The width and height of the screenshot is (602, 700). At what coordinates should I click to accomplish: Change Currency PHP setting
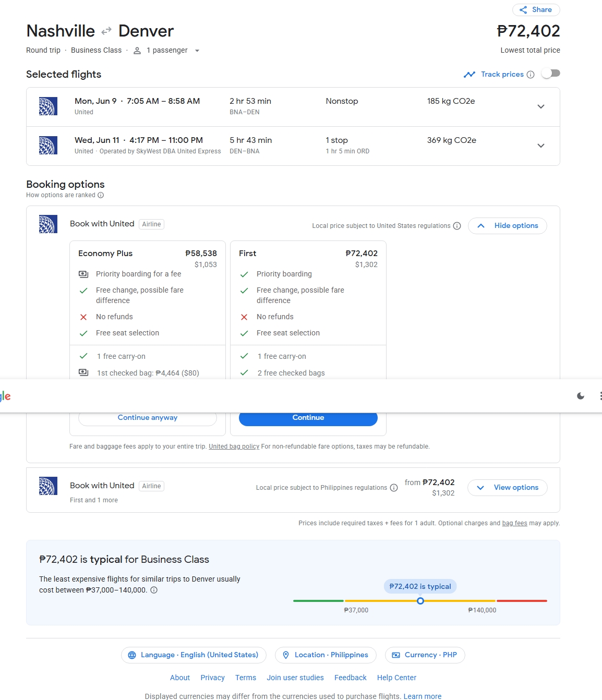425,655
